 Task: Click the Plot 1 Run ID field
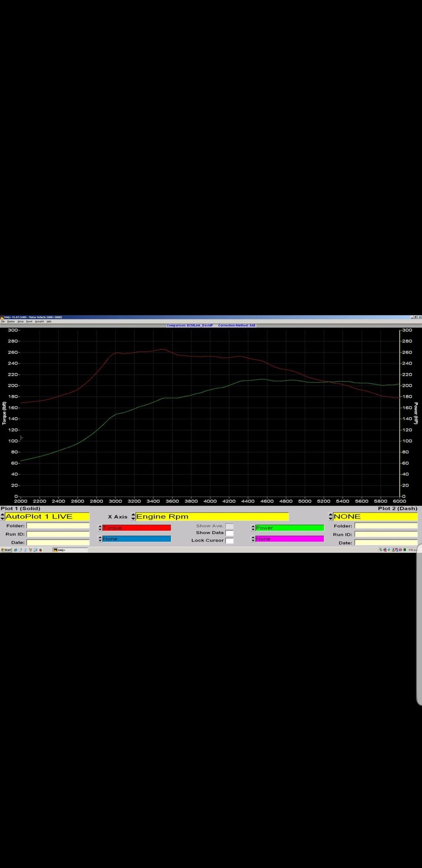coord(58,534)
